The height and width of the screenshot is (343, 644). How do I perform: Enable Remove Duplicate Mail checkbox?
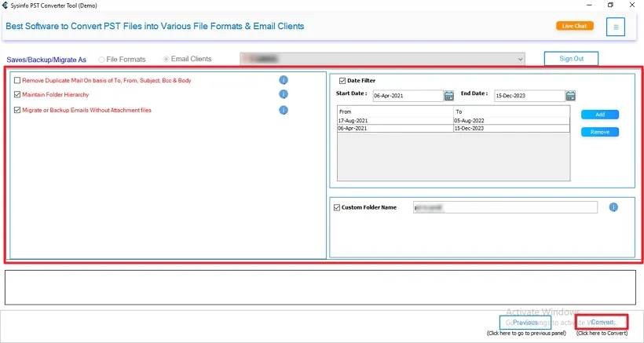17,80
